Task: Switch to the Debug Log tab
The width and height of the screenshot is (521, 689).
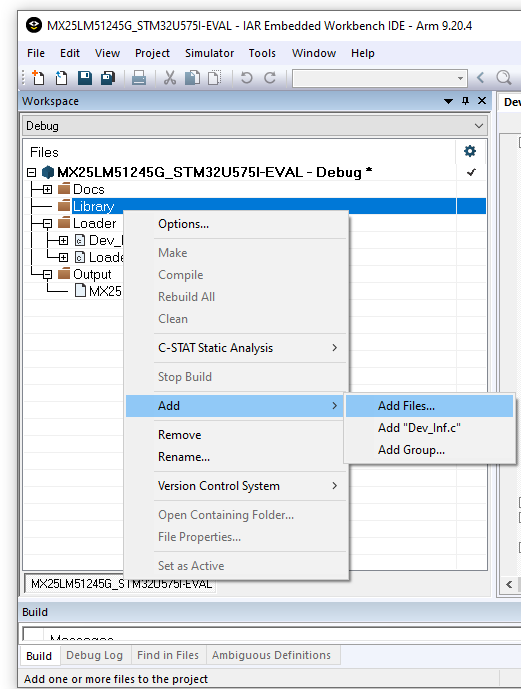Action: click(94, 655)
